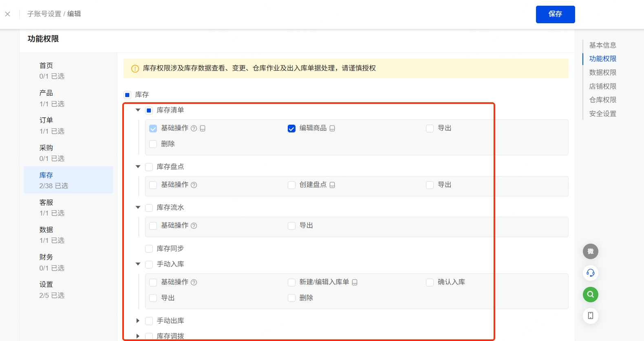
Task: Check the 确认入库 permission
Action: point(430,283)
